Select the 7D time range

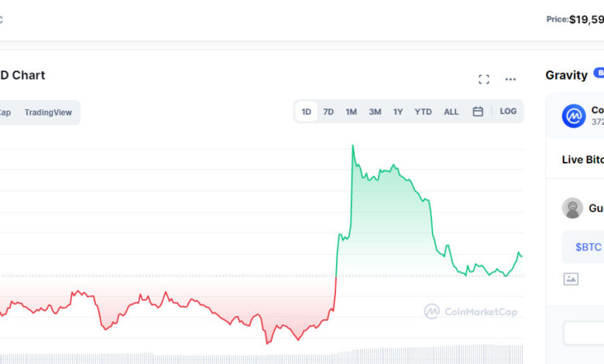(x=328, y=112)
